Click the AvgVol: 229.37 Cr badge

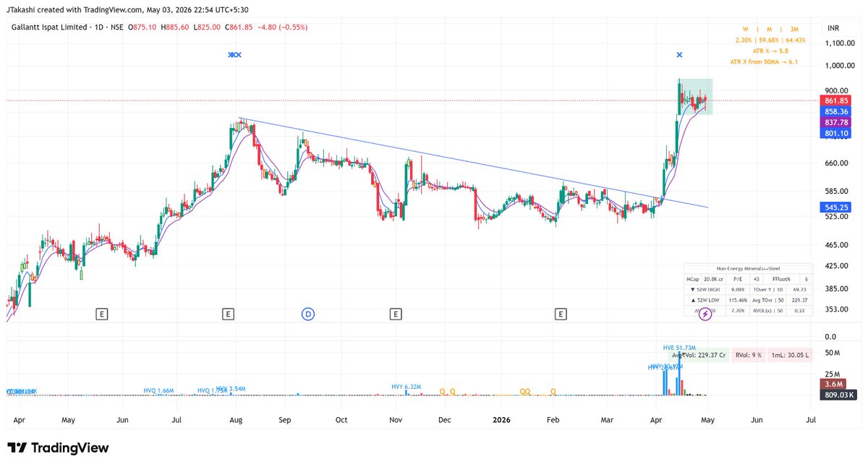click(700, 355)
